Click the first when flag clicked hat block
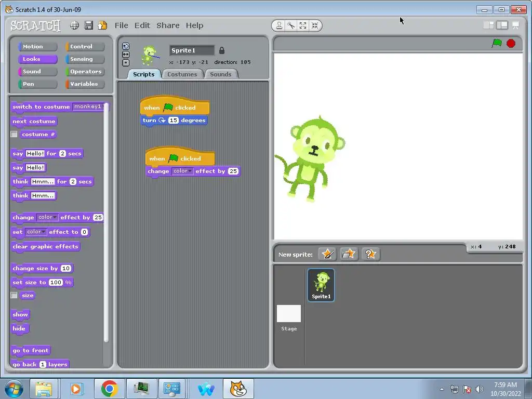The image size is (532, 399). 175,107
